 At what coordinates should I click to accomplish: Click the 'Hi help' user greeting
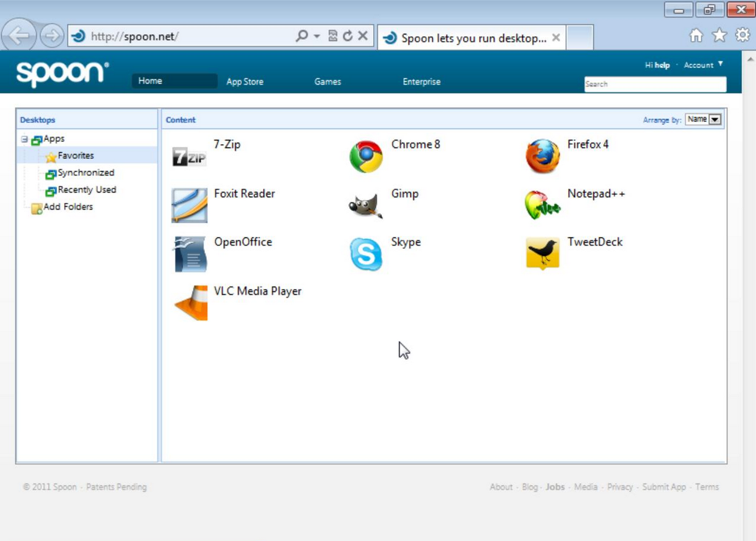[x=657, y=65]
